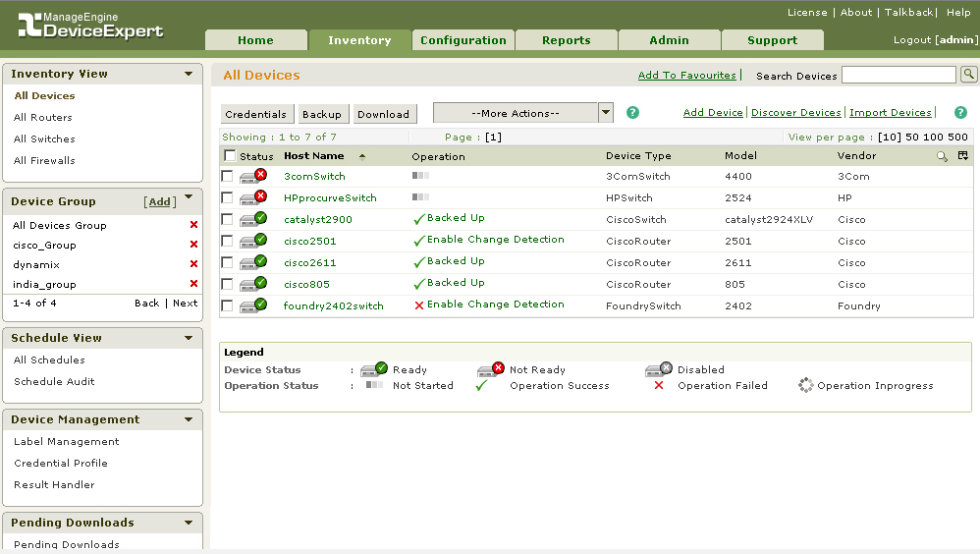Viewport: 980px width, 554px height.
Task: Click the Download button
Action: [383, 114]
